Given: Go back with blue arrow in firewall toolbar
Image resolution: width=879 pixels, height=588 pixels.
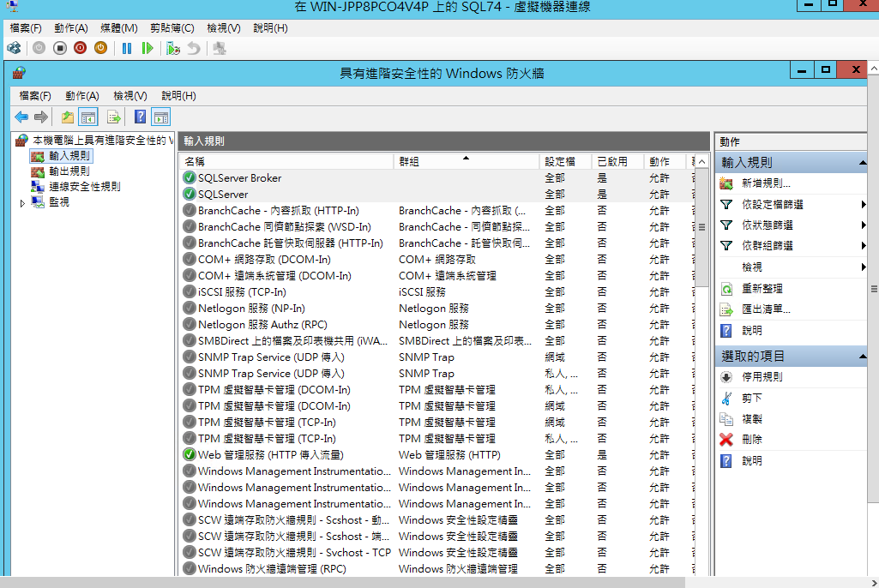Looking at the screenshot, I should [21, 117].
